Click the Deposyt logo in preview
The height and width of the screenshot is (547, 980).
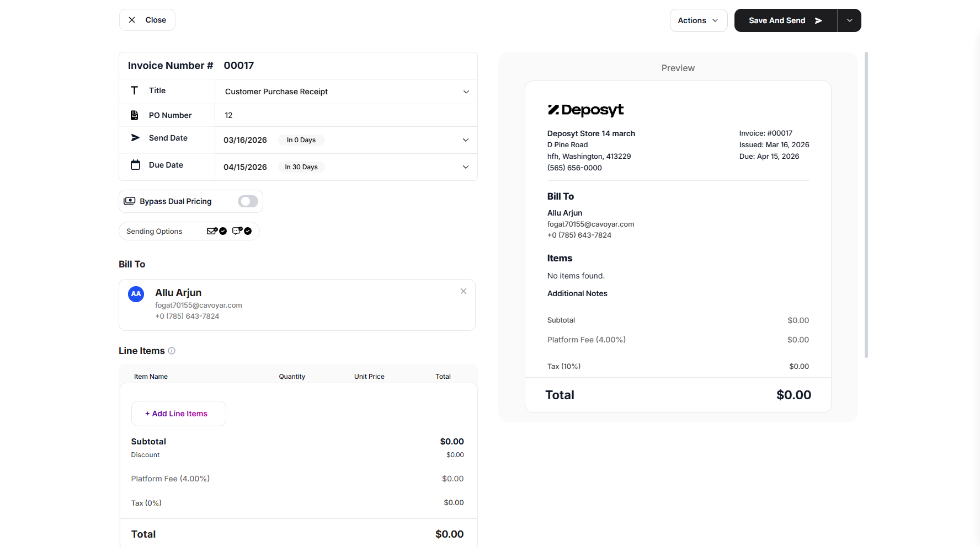pyautogui.click(x=585, y=110)
